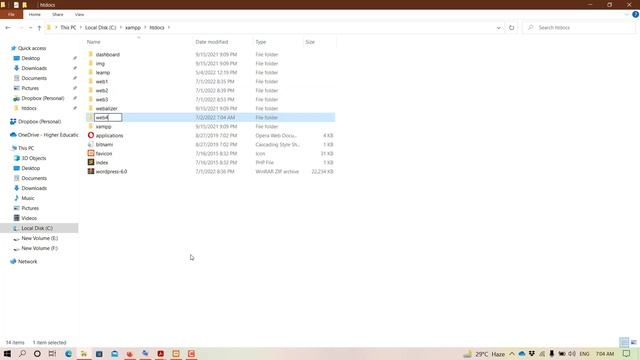Sort by Name column header

point(93,42)
